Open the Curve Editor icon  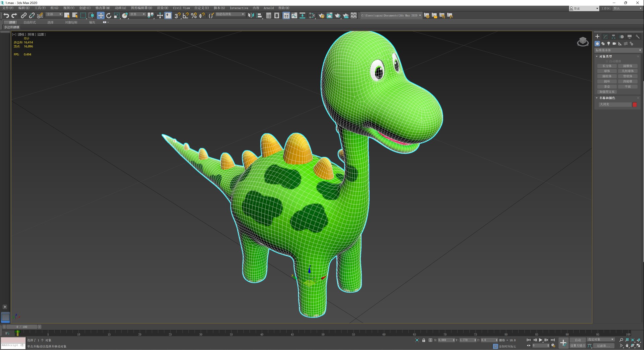coord(294,15)
